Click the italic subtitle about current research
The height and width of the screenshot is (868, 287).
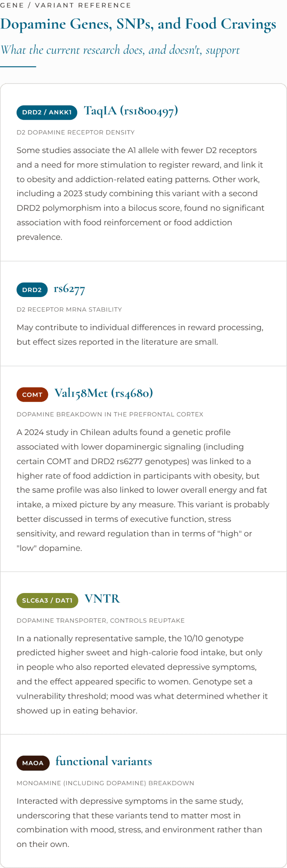[120, 50]
